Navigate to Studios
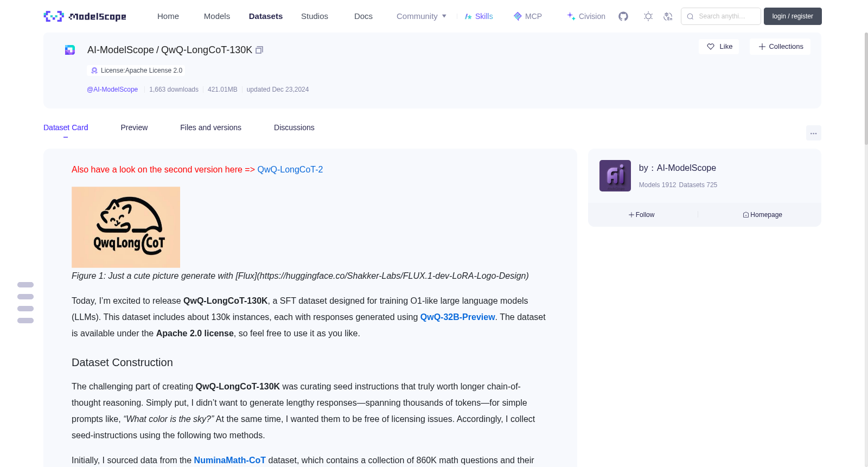 315,16
